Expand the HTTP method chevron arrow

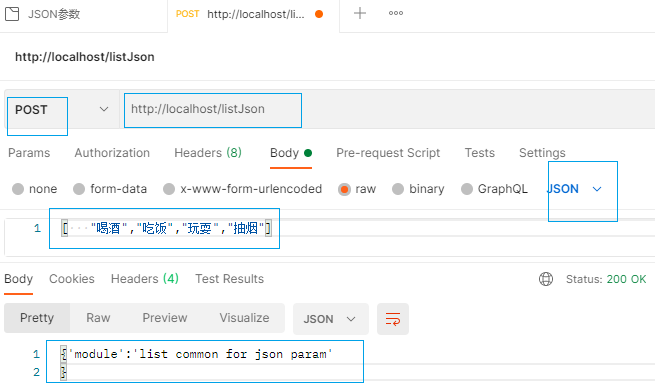pos(104,109)
